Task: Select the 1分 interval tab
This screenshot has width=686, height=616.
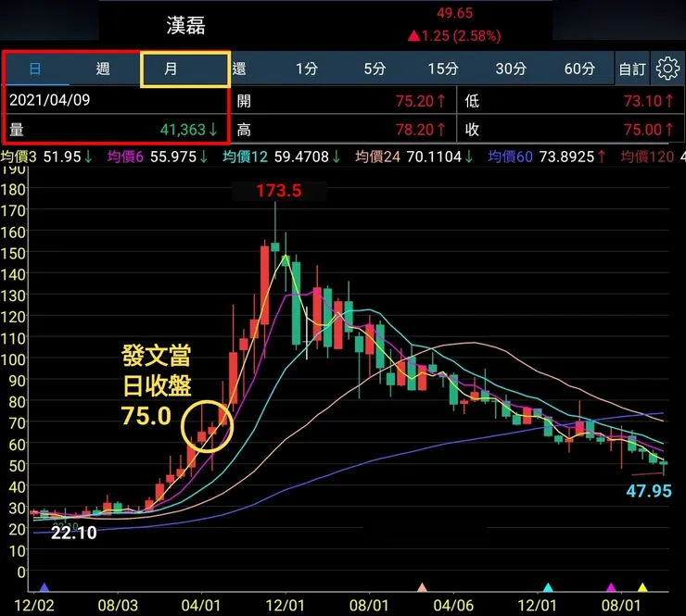Action: coord(306,69)
